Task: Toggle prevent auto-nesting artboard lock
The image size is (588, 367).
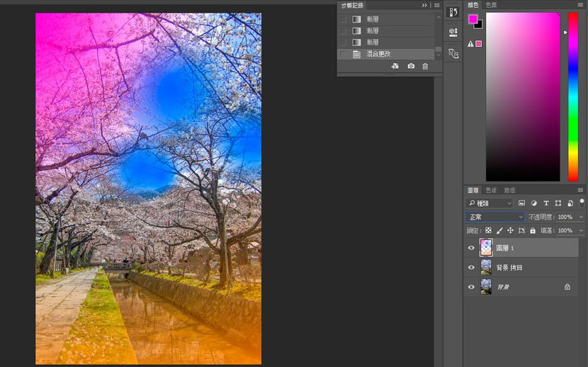Action: [x=521, y=230]
